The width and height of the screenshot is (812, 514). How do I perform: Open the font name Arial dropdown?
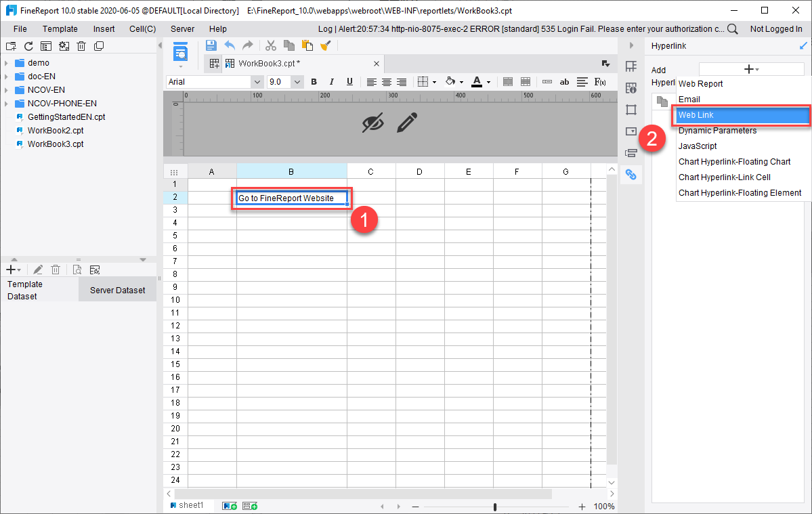(x=257, y=82)
